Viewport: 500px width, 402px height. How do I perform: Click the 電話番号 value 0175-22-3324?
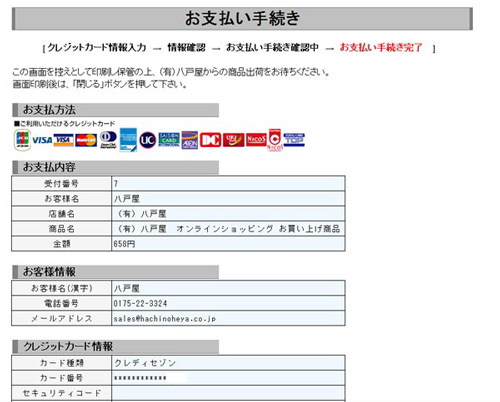[x=140, y=304]
